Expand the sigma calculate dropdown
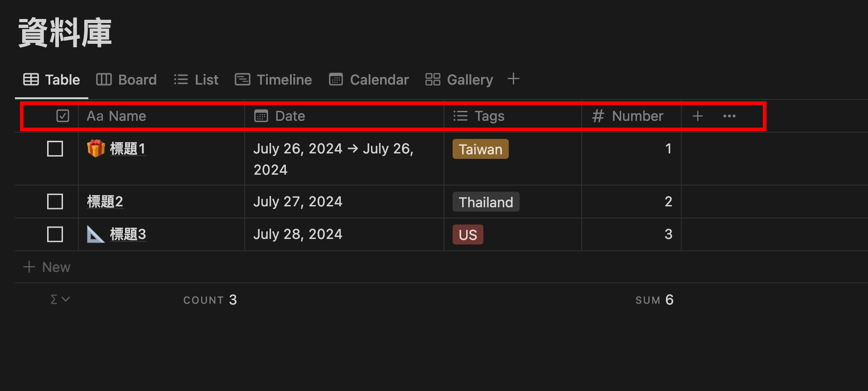Viewport: 868px width, 391px height. click(60, 300)
